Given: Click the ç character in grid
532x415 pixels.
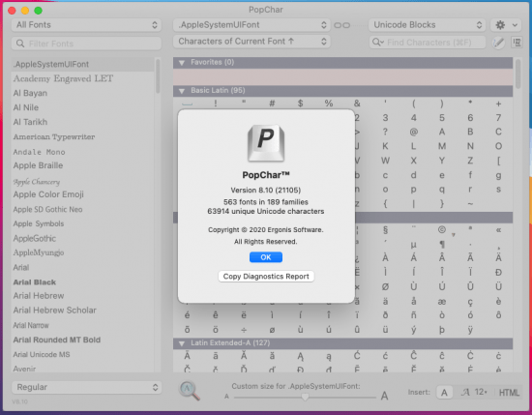Looking at the screenshot, I should [x=470, y=302].
